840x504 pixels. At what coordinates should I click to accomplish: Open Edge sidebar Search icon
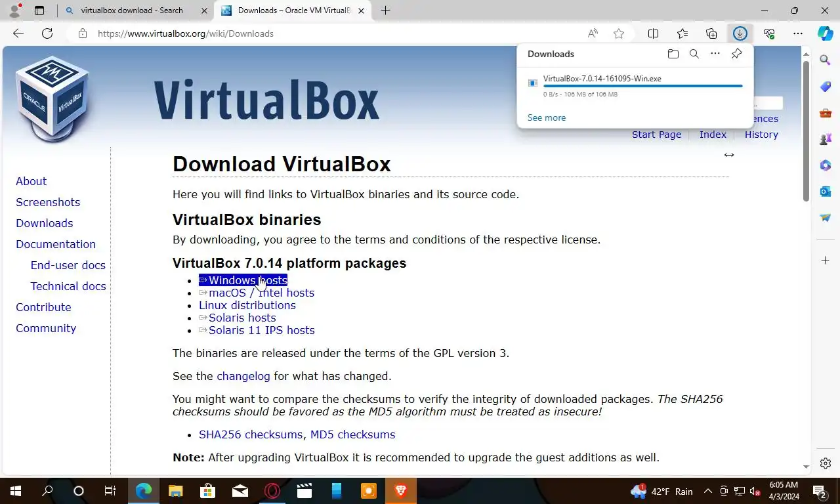(826, 60)
